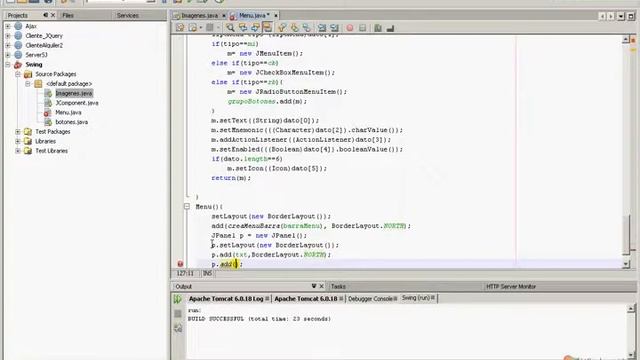Collapse the Source Packages node

click(18, 74)
